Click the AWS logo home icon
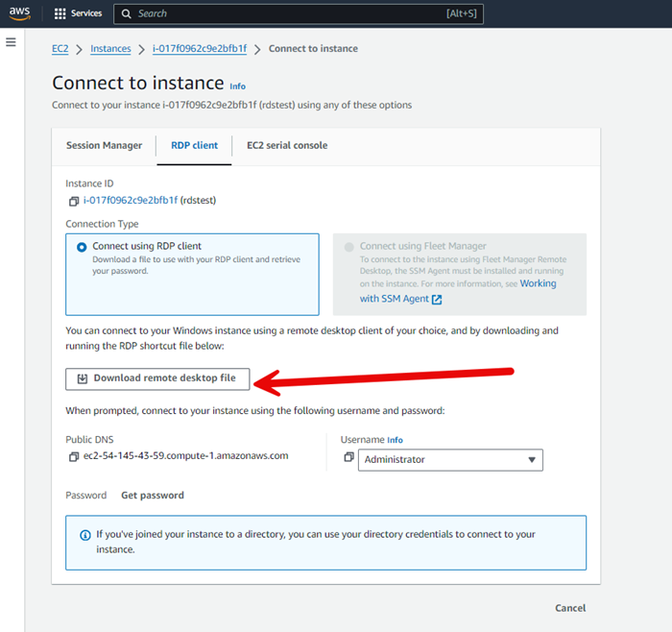This screenshot has width=672, height=632. (x=20, y=13)
